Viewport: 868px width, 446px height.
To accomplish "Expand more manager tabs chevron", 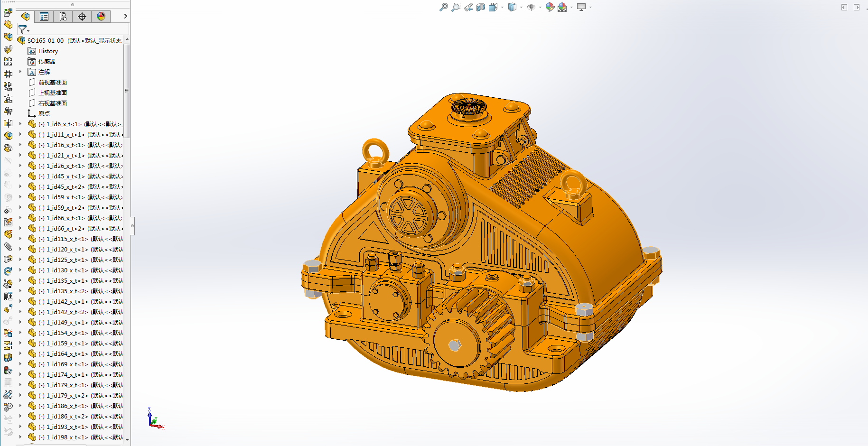I will tap(125, 16).
